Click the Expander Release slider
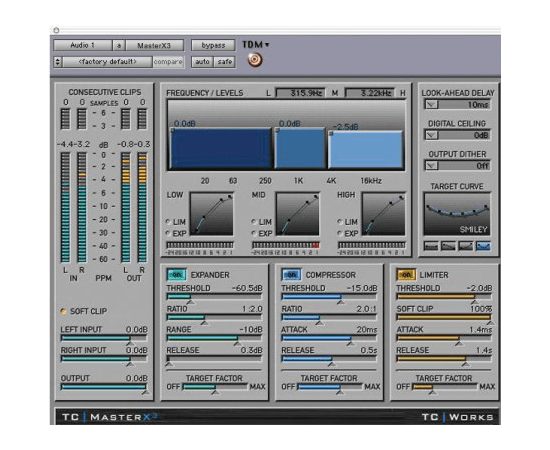Viewport: 550px width, 450px height. [214, 359]
